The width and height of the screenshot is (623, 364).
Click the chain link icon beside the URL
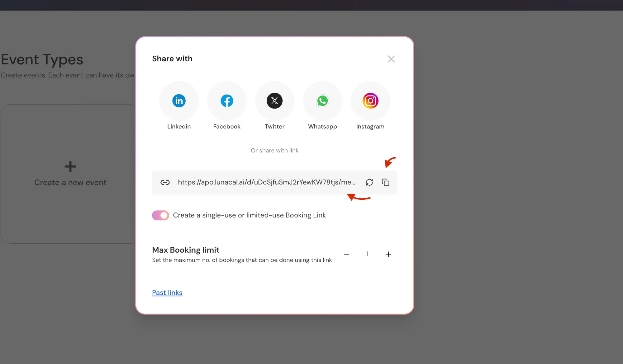pos(165,182)
